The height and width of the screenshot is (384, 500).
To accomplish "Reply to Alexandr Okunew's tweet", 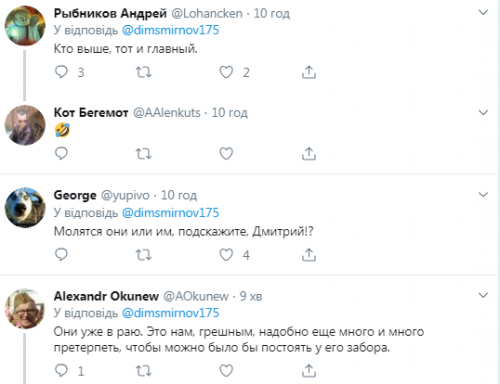I will click(61, 370).
